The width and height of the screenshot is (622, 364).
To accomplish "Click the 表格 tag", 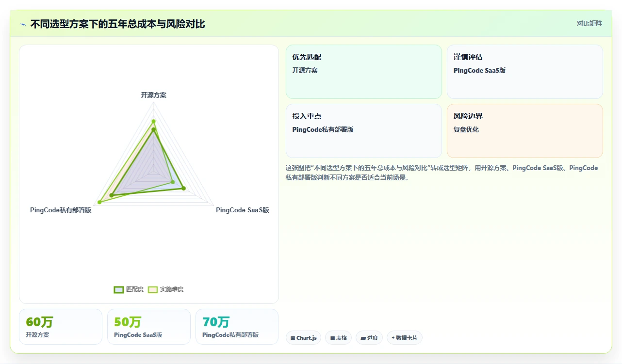I will click(x=338, y=338).
